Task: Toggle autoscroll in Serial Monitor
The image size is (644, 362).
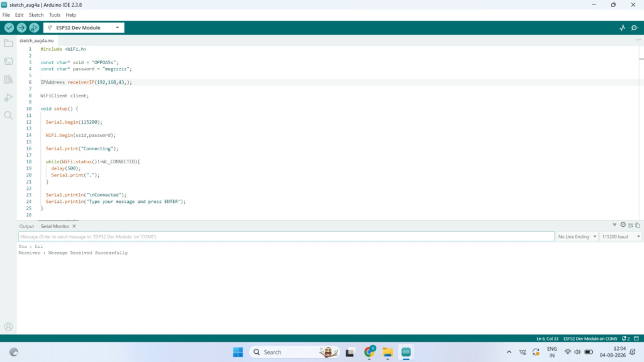Action: (614, 225)
